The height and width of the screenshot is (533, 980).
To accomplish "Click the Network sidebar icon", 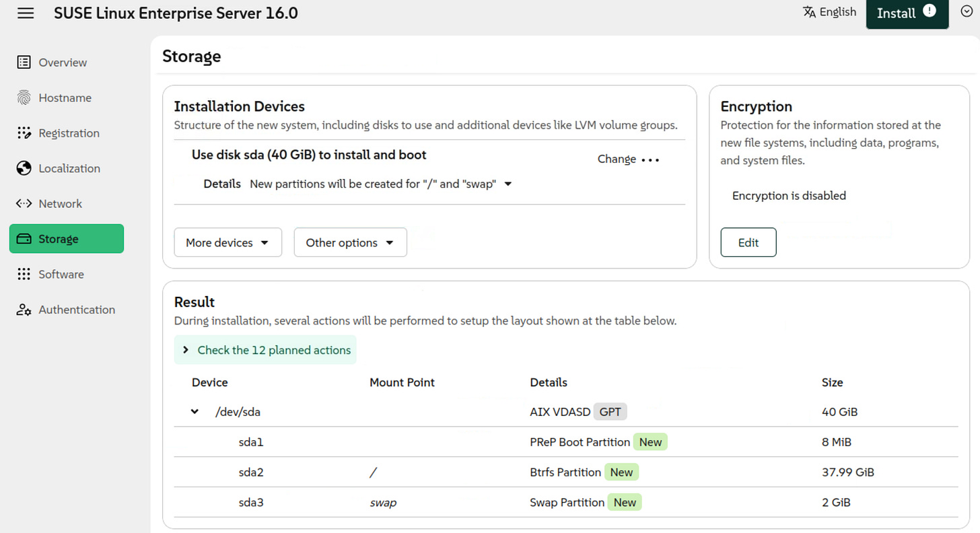I will pos(24,203).
